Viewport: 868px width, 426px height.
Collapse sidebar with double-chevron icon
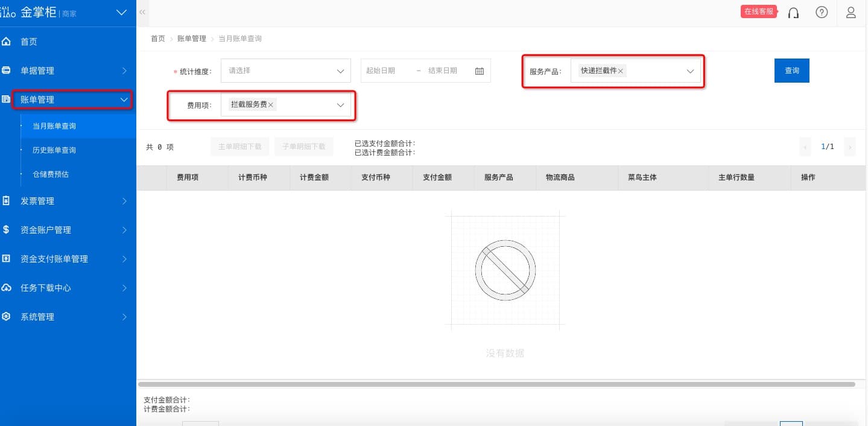coord(142,12)
